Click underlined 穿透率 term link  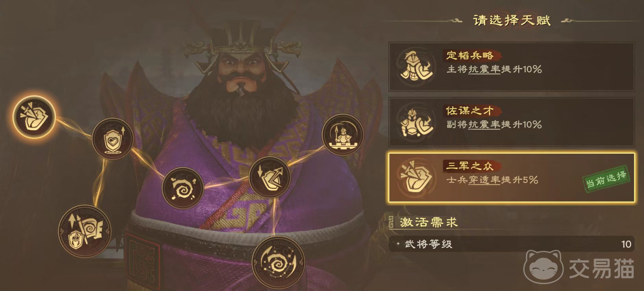484,180
